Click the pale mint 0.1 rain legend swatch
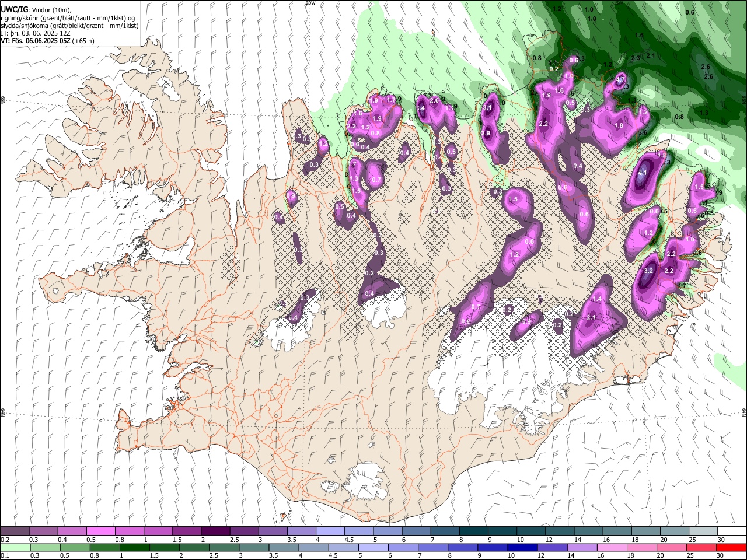 coord(15,547)
